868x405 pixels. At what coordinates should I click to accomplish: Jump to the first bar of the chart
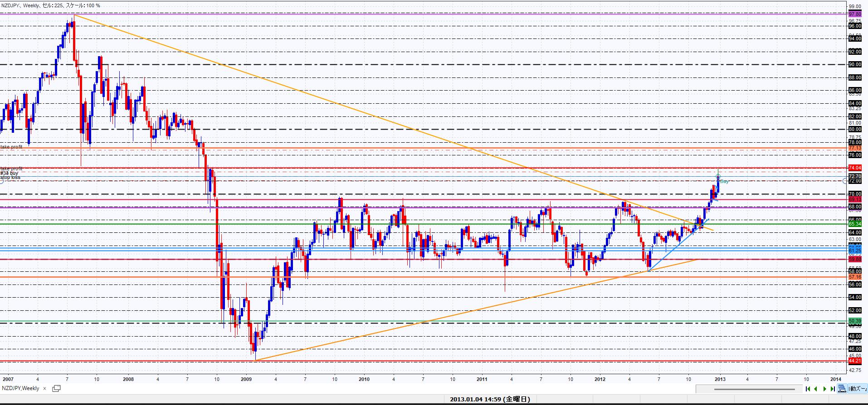point(808,389)
